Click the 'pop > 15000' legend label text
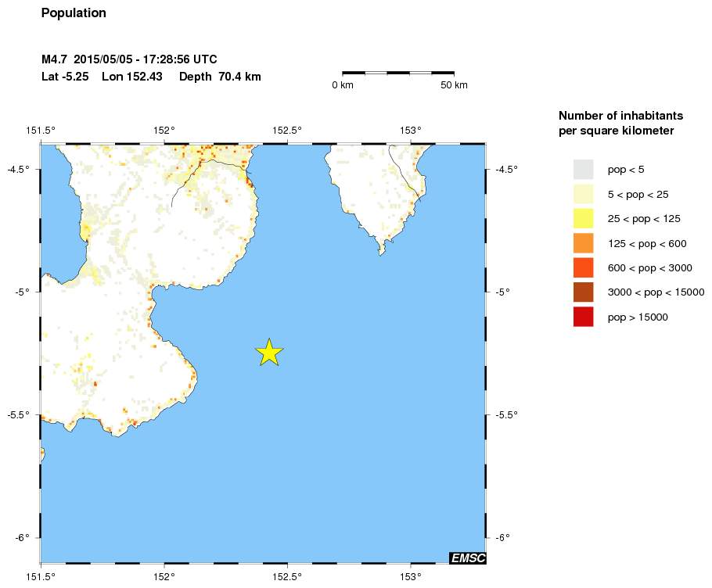The image size is (712, 588). click(x=638, y=317)
